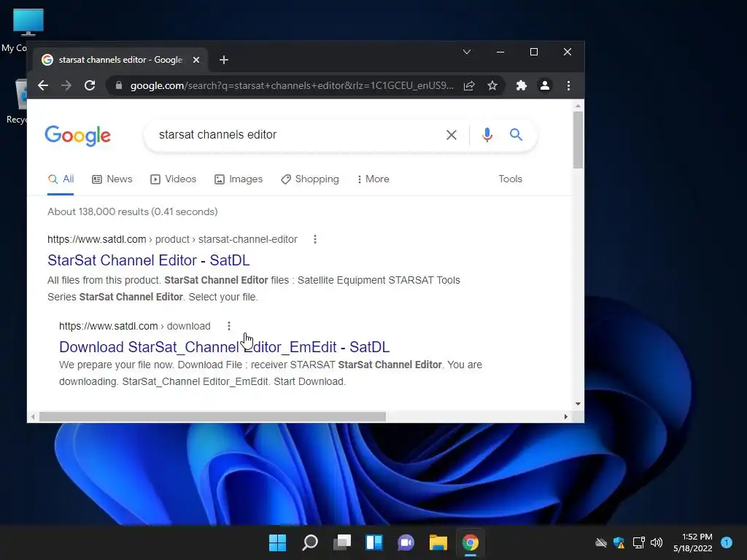Screen dimensions: 747x560
Task: Close the starsat channels editor tab
Action: (x=196, y=60)
